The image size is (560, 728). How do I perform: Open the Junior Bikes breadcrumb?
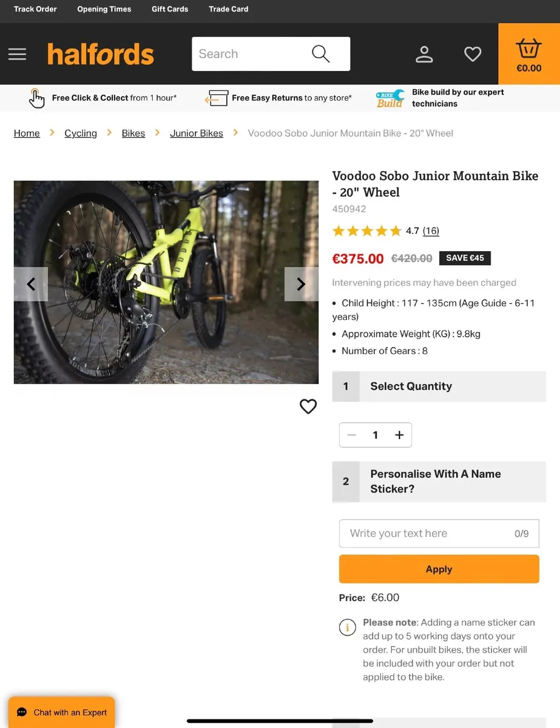point(197,133)
